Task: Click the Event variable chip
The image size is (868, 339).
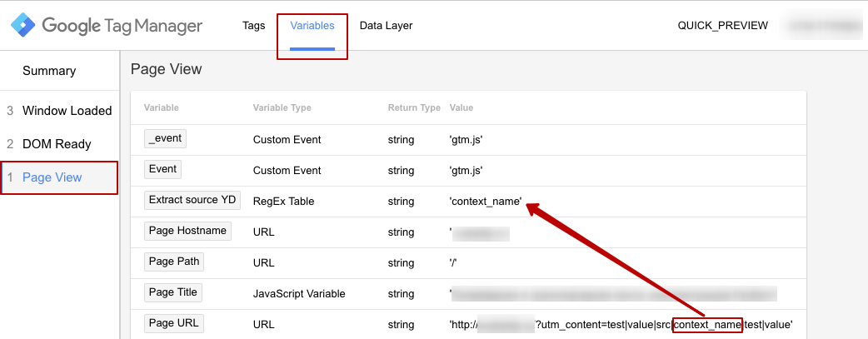Action: (162, 170)
